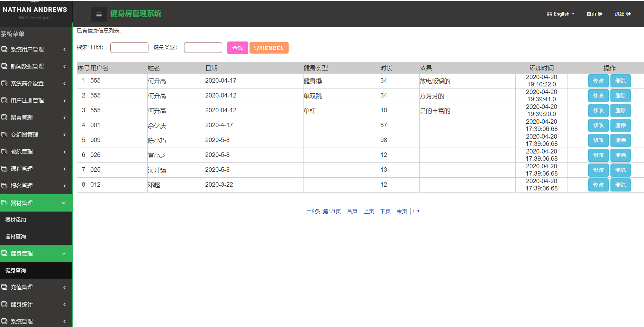Click 修改 for the 官小芝 row
The width and height of the screenshot is (644, 327).
click(x=598, y=155)
